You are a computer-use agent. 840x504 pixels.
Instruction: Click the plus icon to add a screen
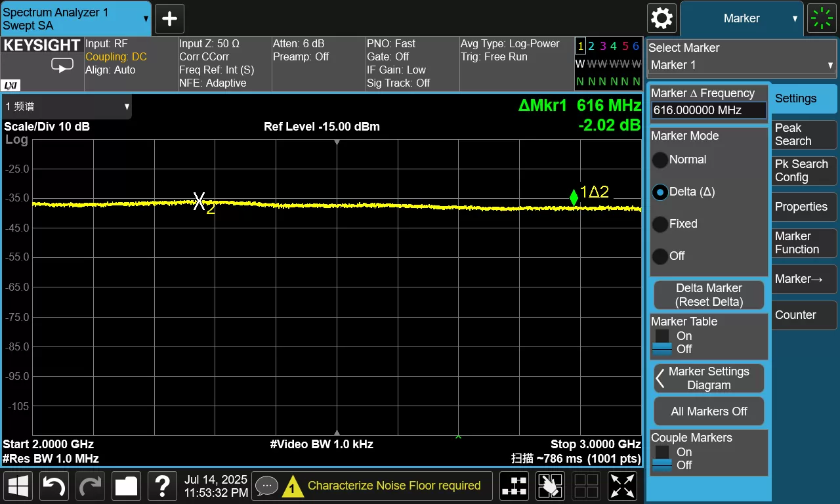tap(169, 19)
